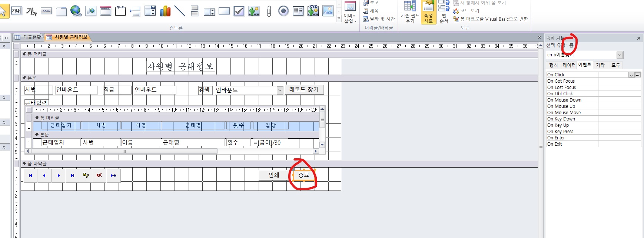Select the option button control tool
The image size is (644, 238).
tap(283, 11)
